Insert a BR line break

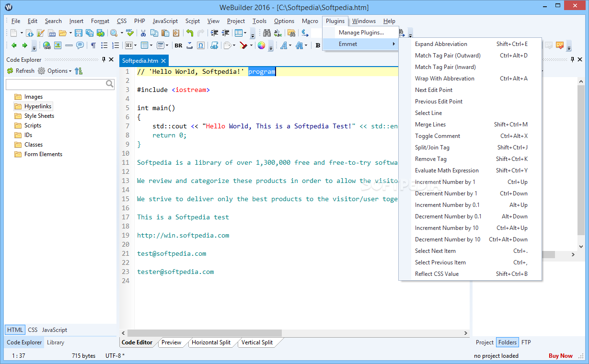click(178, 45)
